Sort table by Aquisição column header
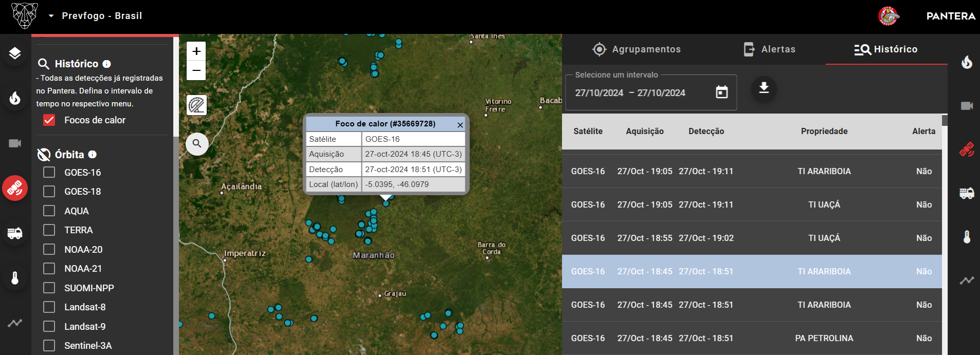The height and width of the screenshot is (355, 980). (645, 132)
